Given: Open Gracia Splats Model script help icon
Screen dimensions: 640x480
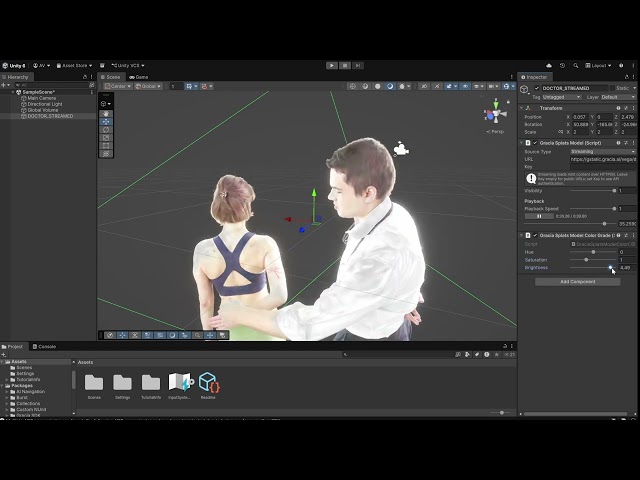Looking at the screenshot, I should (618, 143).
